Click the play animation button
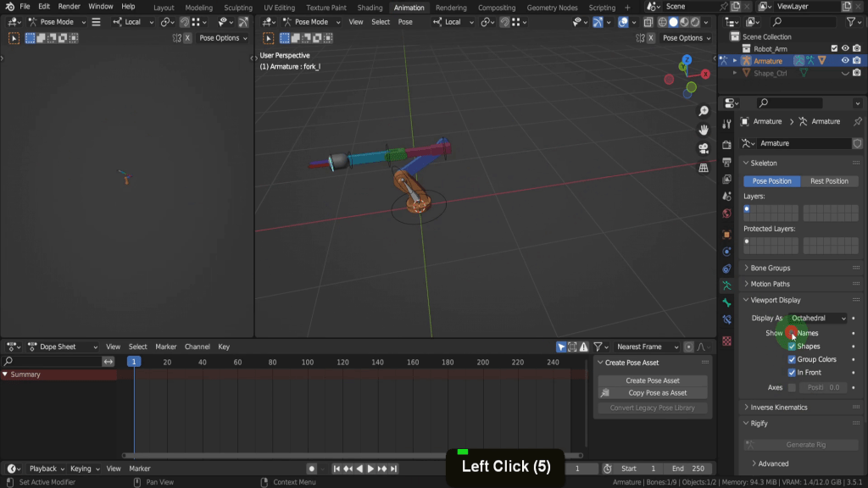 [370, 469]
